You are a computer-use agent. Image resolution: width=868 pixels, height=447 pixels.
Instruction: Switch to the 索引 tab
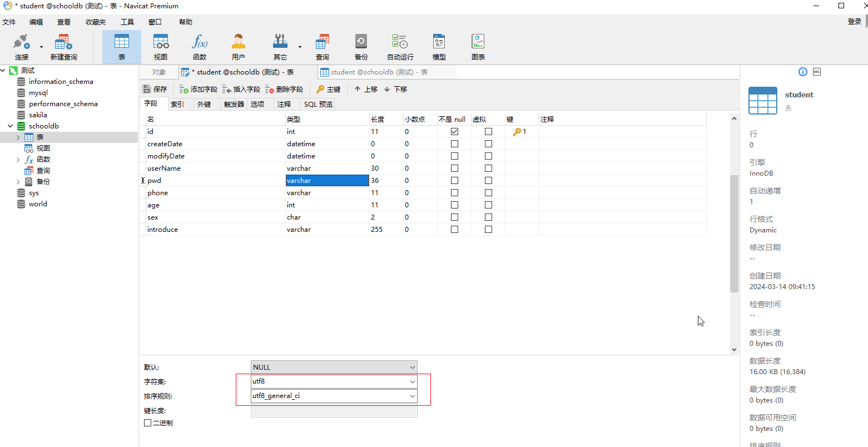(178, 104)
